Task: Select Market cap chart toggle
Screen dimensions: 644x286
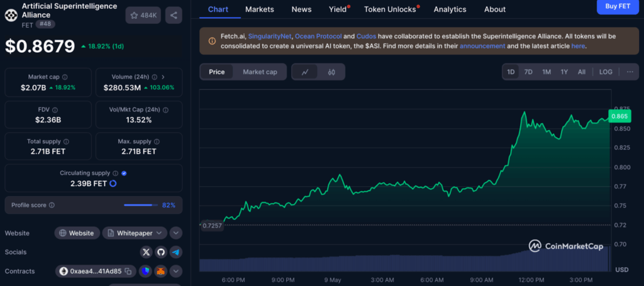Action: (260, 72)
